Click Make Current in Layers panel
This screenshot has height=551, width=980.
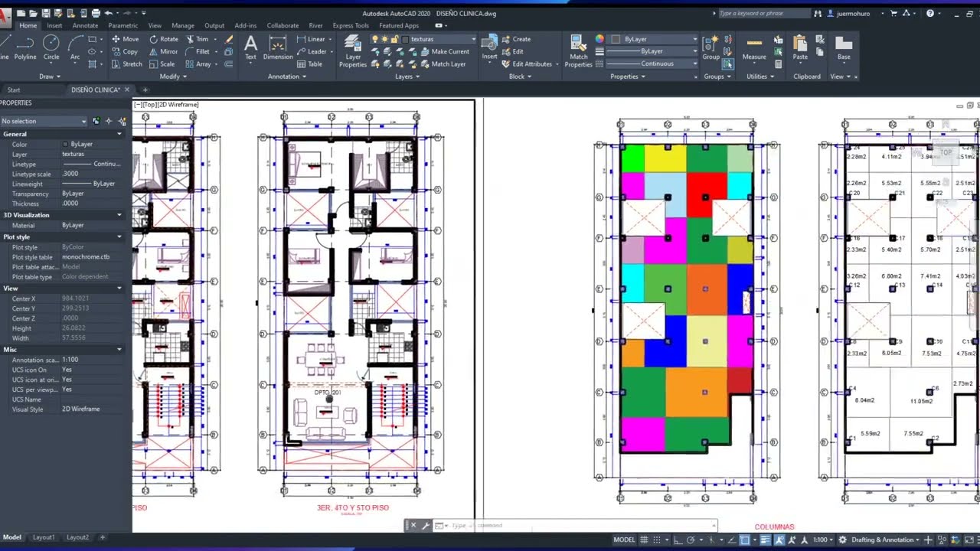[x=445, y=51]
